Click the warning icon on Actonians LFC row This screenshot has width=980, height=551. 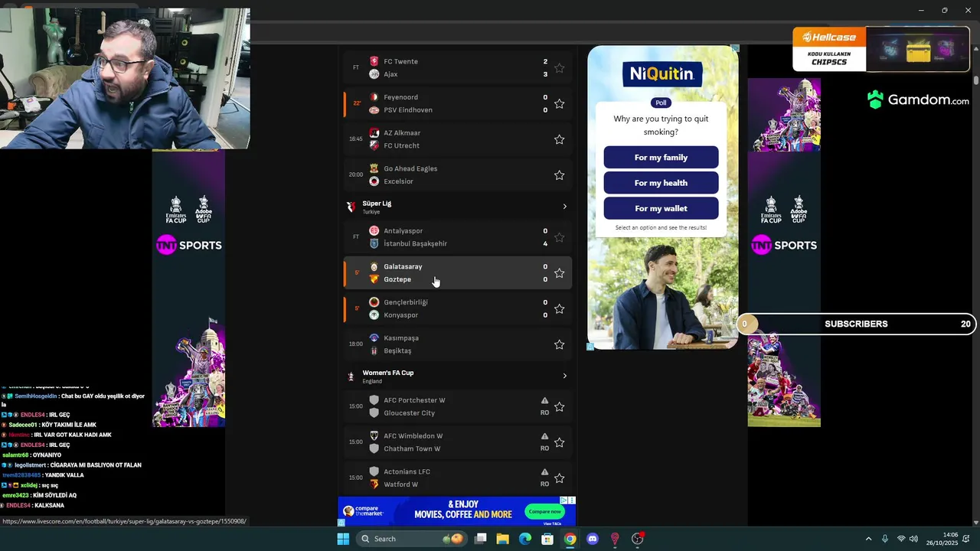(544, 472)
